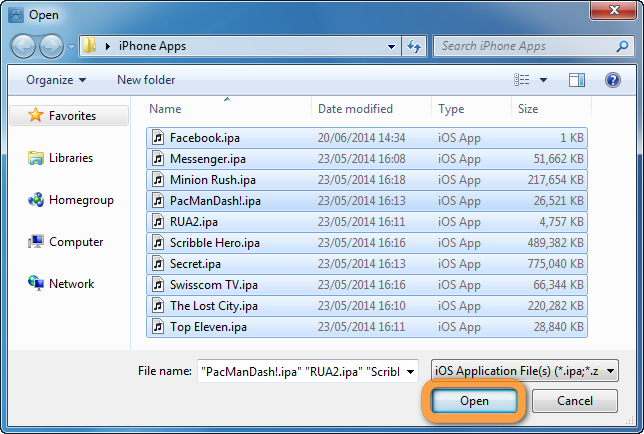Click the Homegroup icon
This screenshot has width=644, height=434.
(36, 200)
